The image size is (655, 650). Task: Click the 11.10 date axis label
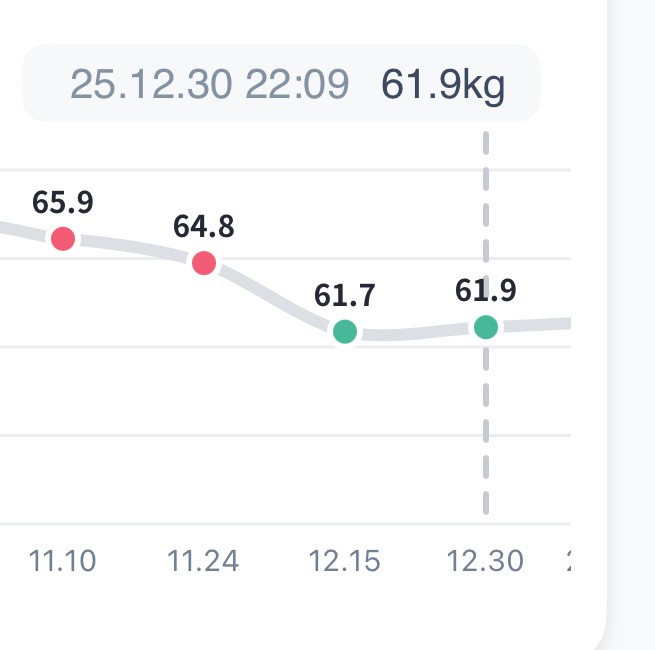click(63, 562)
